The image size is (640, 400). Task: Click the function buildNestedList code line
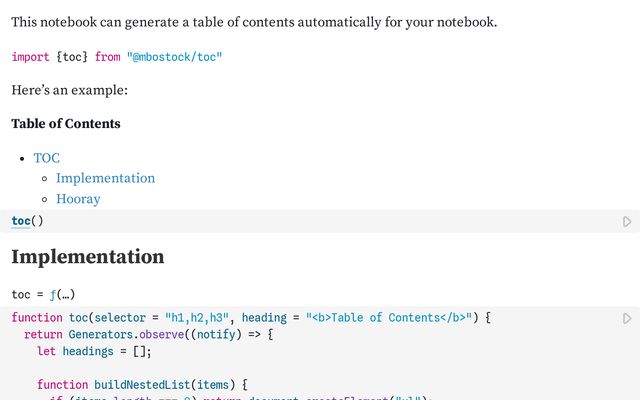click(140, 384)
